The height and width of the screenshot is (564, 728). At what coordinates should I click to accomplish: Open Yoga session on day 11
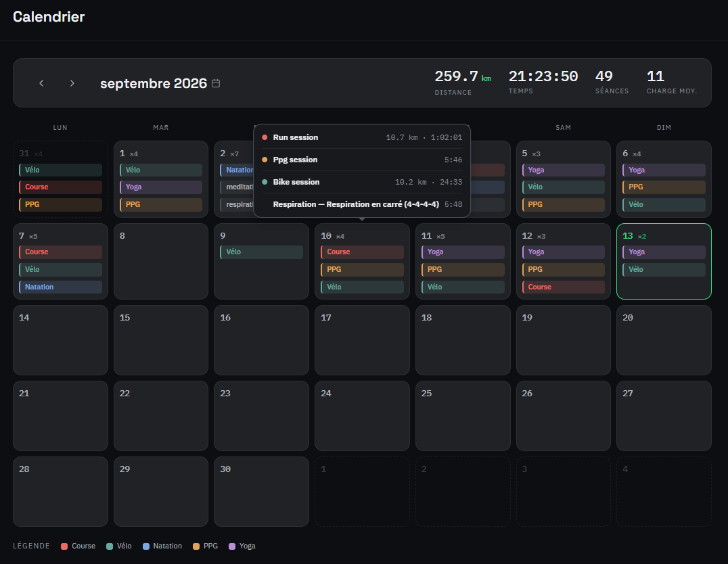tap(463, 252)
